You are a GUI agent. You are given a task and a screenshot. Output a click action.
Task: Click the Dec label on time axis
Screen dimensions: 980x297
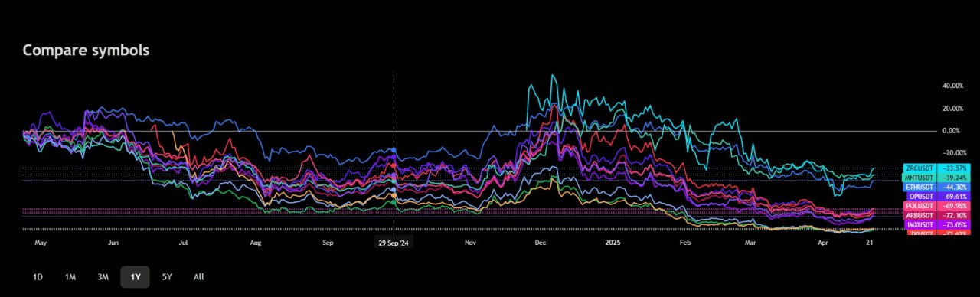(x=540, y=243)
